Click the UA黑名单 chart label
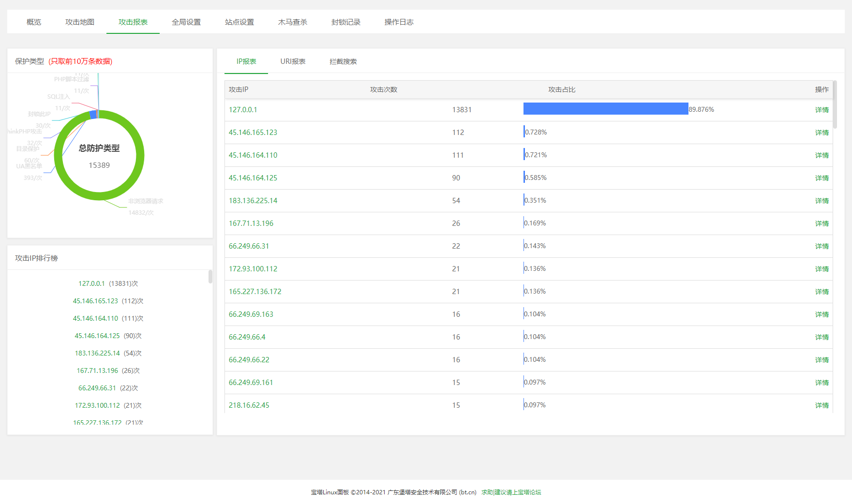The width and height of the screenshot is (852, 504). click(30, 166)
